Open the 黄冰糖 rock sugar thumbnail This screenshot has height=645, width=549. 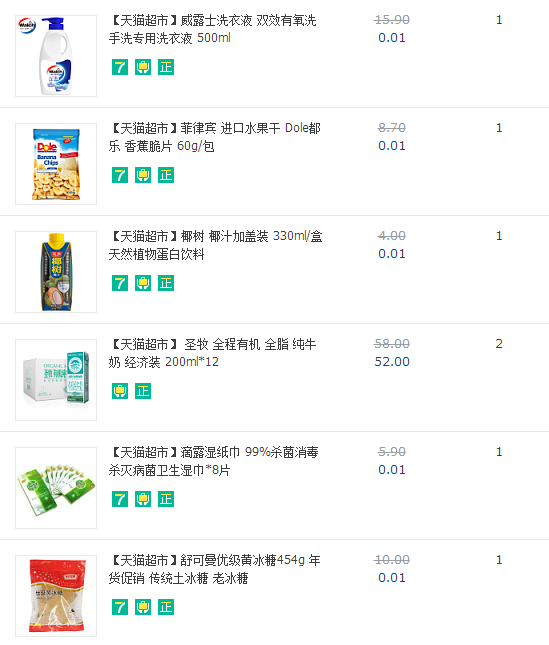(56, 596)
